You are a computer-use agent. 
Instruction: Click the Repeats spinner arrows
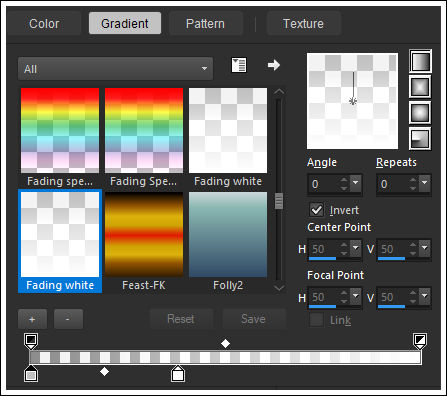tap(413, 184)
